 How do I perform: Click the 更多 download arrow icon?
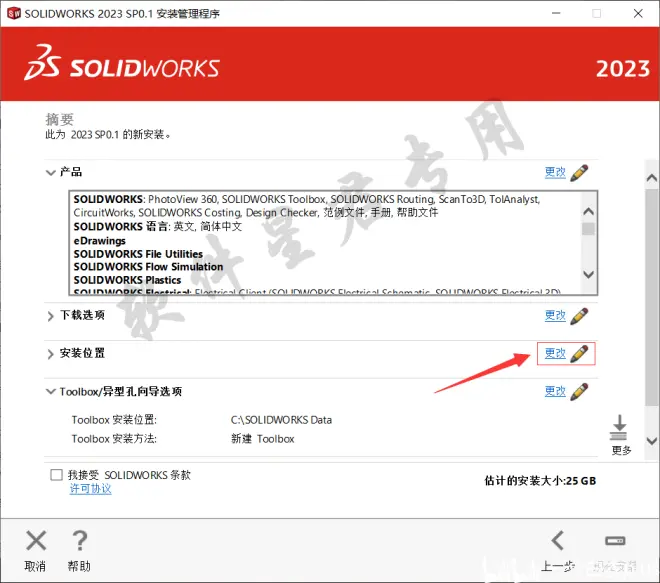pyautogui.click(x=619, y=427)
